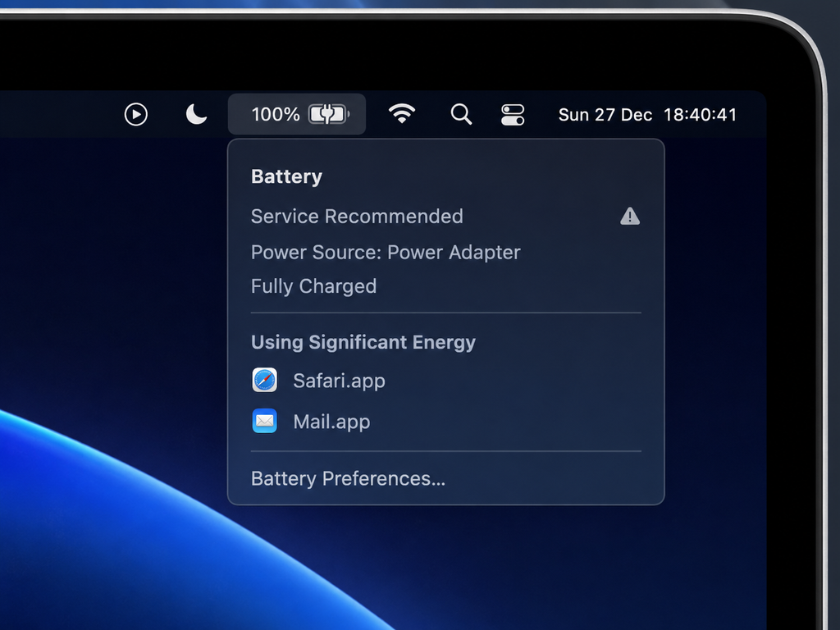840x630 pixels.
Task: Open Spotlight search magnifier
Action: [x=461, y=114]
